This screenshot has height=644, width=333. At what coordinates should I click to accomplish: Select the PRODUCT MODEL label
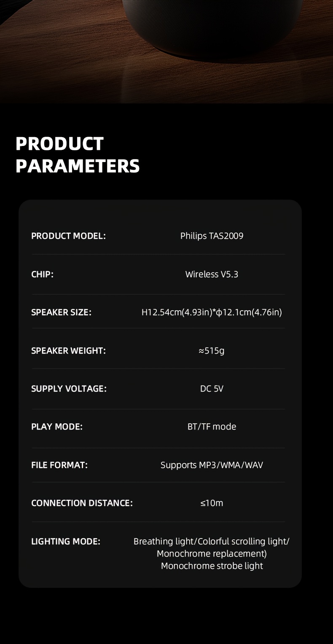pos(68,236)
